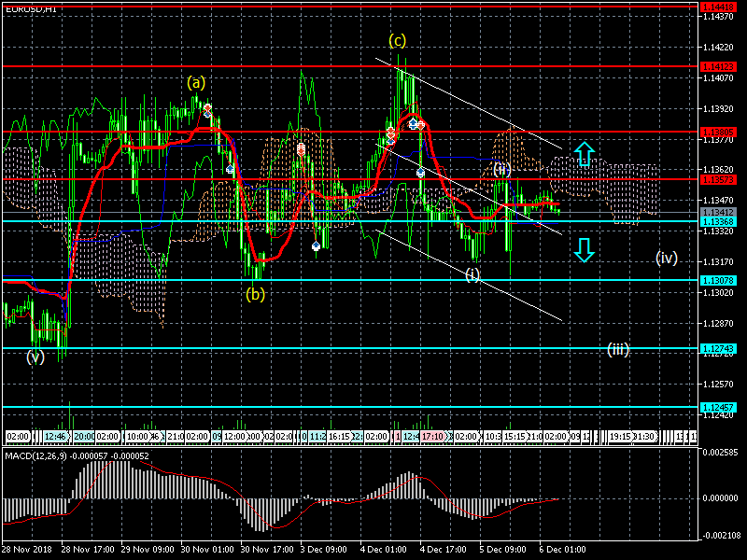Select the yellow (c) wave label

[x=398, y=40]
